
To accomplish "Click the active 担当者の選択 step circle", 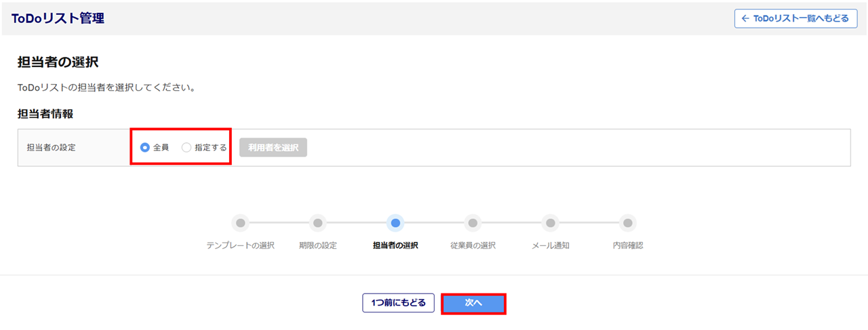I will tap(395, 223).
